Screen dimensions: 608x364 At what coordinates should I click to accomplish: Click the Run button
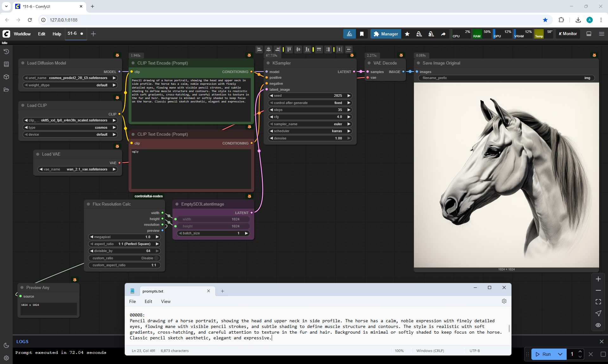point(543,354)
